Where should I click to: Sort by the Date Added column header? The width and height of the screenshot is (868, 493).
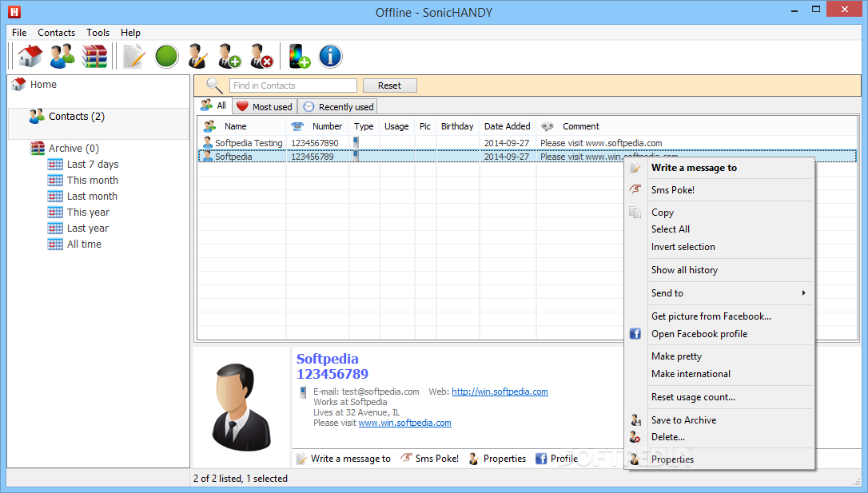point(507,126)
